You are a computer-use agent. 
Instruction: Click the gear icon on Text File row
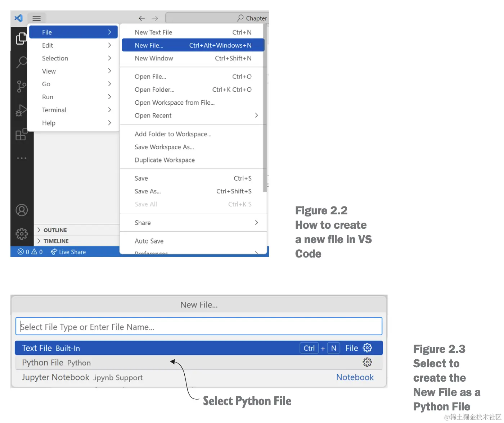coord(367,348)
